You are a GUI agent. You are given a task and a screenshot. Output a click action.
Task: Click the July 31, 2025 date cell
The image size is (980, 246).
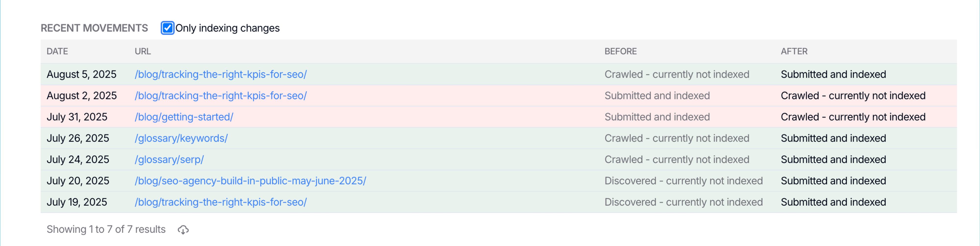[77, 117]
